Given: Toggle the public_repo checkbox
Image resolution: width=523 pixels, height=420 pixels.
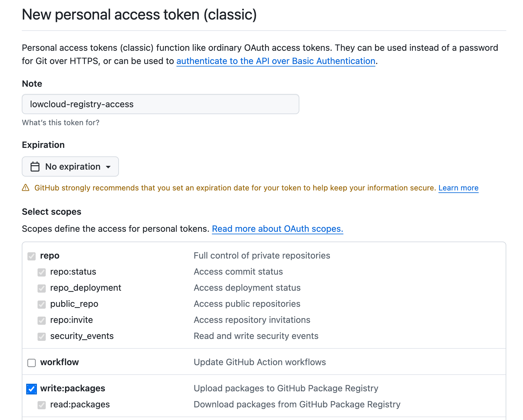Looking at the screenshot, I should point(41,305).
